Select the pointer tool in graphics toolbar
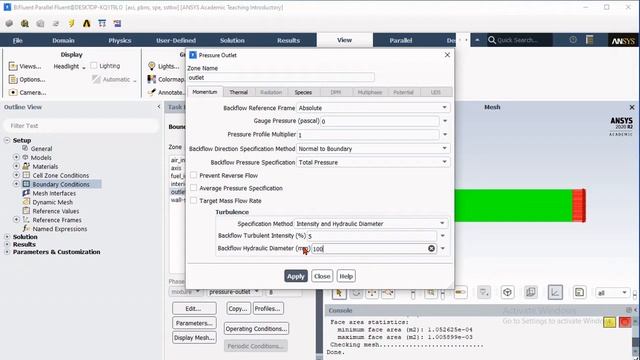 339,292
